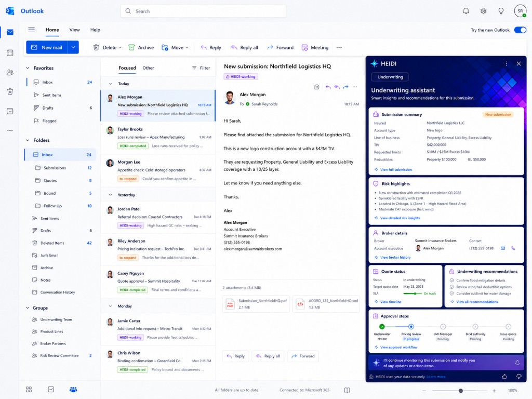
Task: Collapse the Groups section
Action: coord(28,308)
